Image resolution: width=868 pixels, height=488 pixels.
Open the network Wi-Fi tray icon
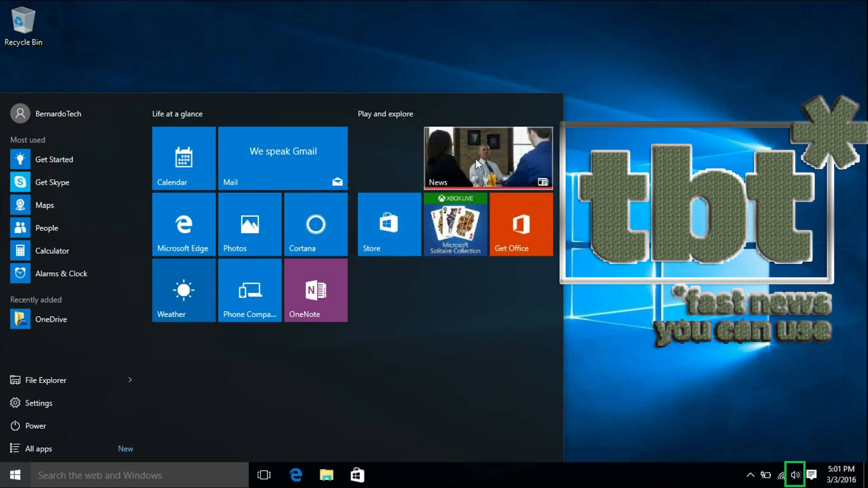click(781, 476)
